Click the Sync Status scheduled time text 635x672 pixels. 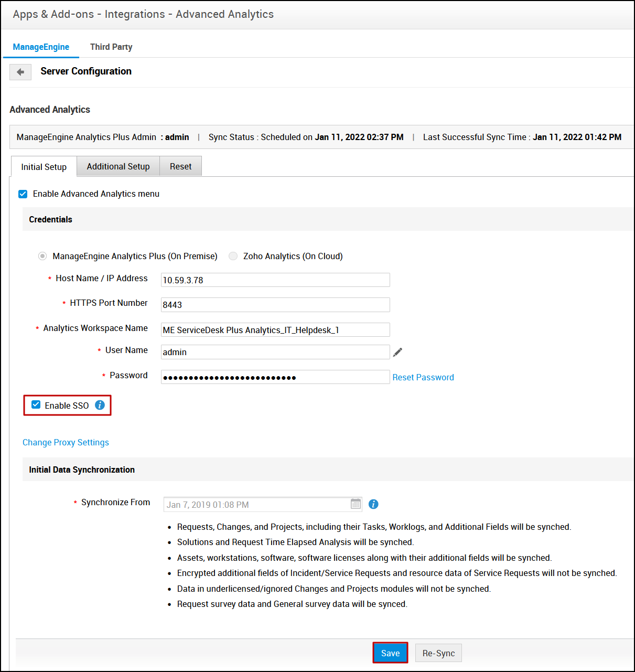[x=306, y=137]
